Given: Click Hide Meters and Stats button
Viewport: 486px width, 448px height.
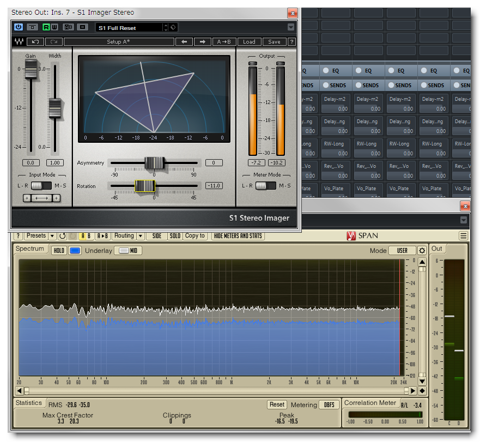Looking at the screenshot, I should (x=238, y=236).
